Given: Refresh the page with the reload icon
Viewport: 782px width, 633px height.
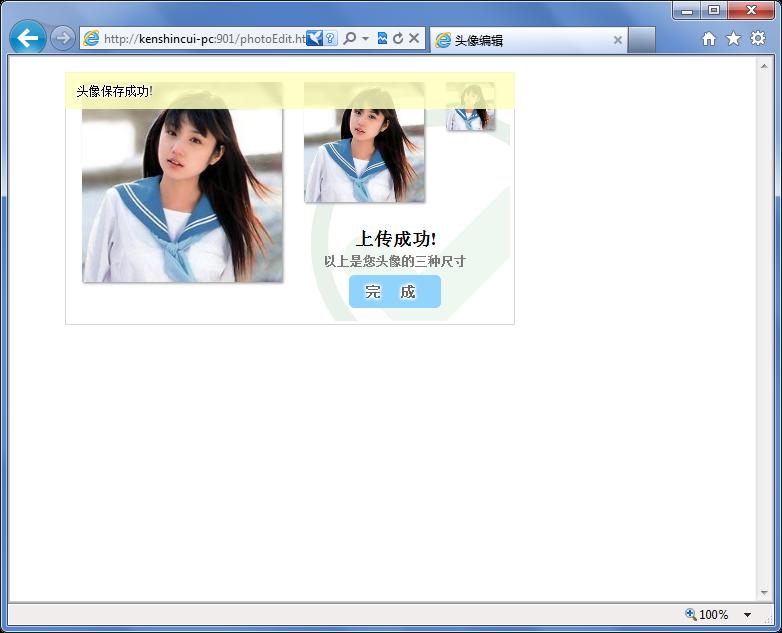Looking at the screenshot, I should 398,39.
